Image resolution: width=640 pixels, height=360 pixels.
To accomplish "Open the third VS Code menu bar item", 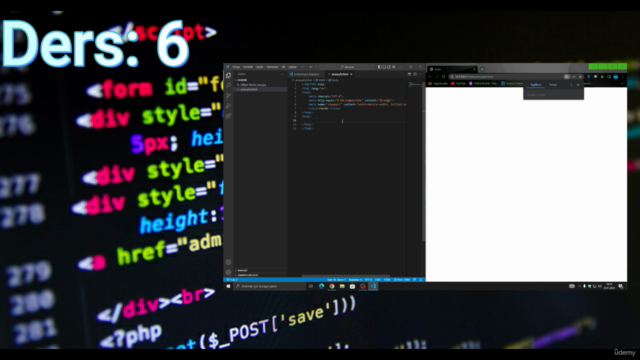I will pos(260,67).
